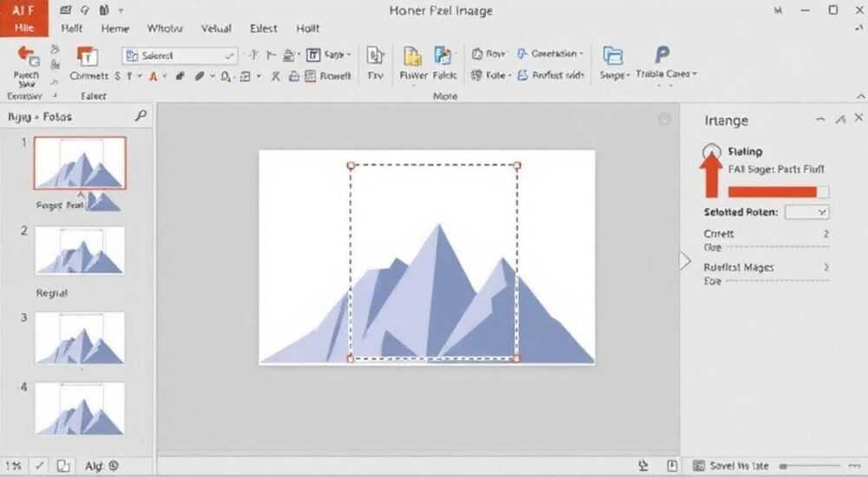Viewport: 868px width, 477px height.
Task: Switch to the 'Heme' ribbon tab
Action: pyautogui.click(x=115, y=29)
